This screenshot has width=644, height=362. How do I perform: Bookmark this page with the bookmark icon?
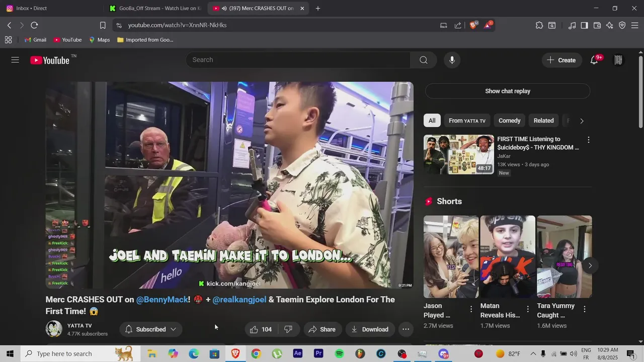(103, 25)
